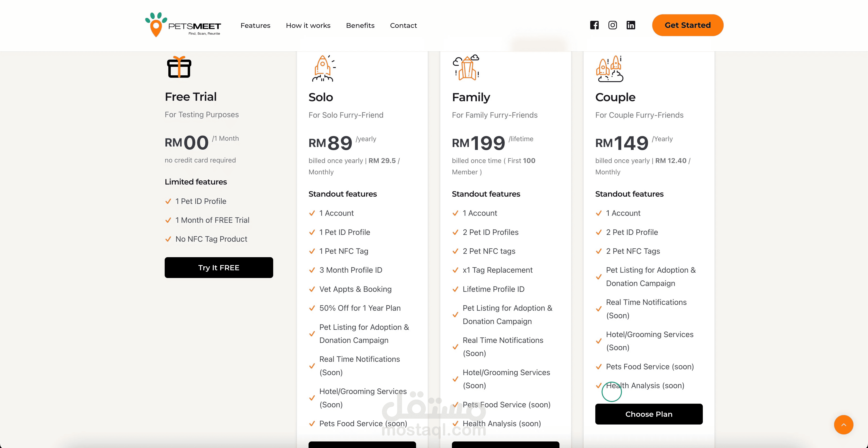
Task: Click the Try It FREE button
Action: 219,267
